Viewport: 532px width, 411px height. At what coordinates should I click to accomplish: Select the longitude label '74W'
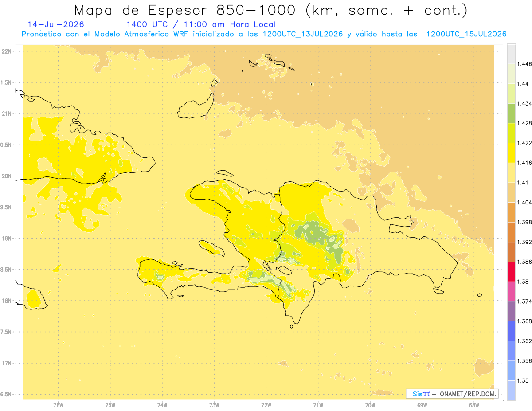click(162, 405)
